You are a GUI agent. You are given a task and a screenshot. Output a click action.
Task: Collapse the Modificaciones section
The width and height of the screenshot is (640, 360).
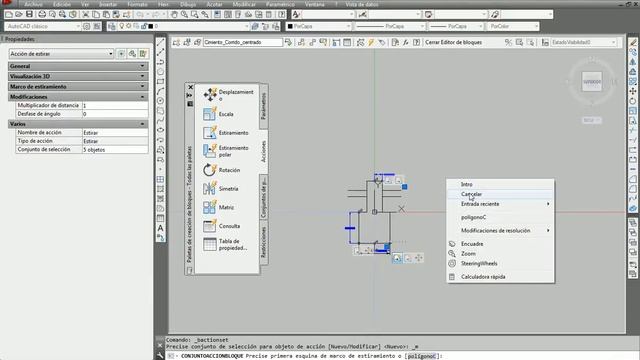[x=78, y=97]
